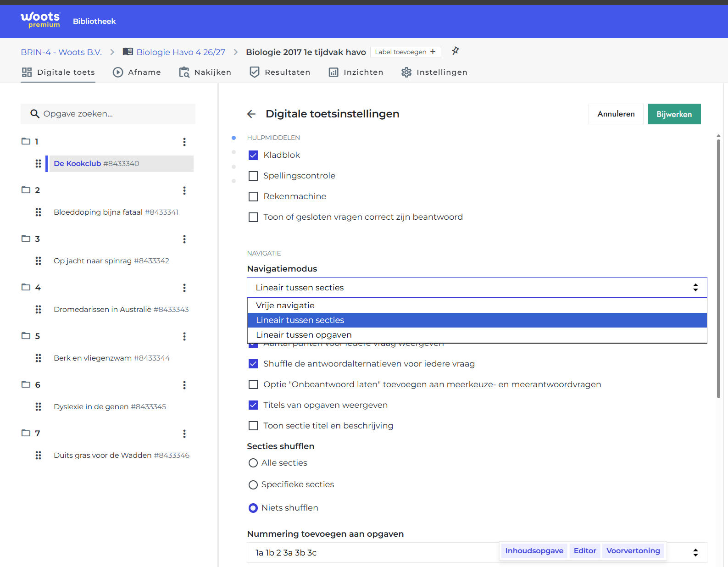Viewport: 728px width, 567px height.
Task: Switch to Editor in the floating bar
Action: tap(585, 551)
